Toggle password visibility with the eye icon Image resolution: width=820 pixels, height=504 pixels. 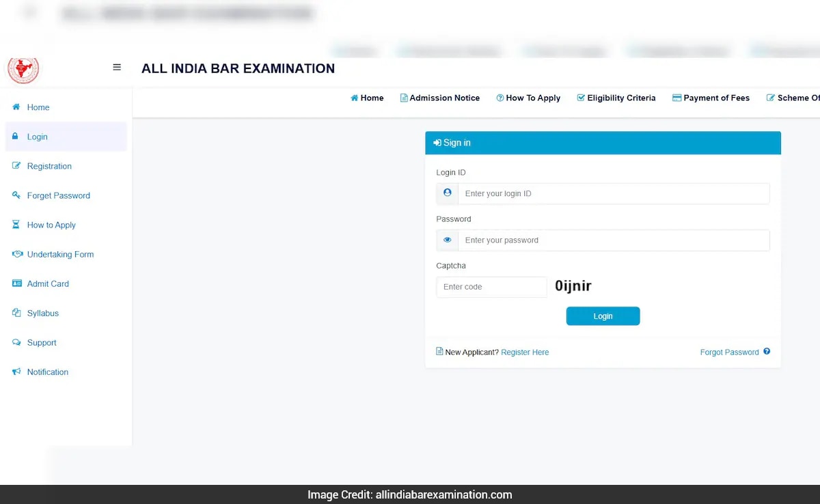[x=447, y=240]
